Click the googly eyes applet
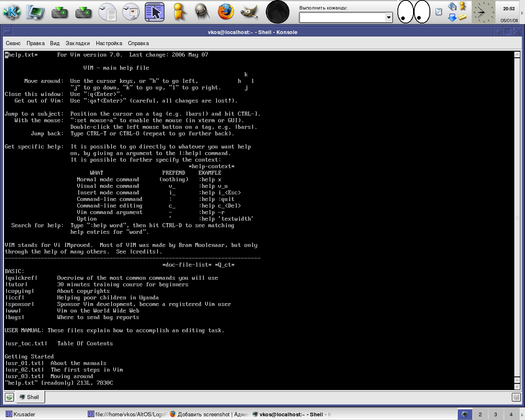Image resolution: width=525 pixels, height=420 pixels. pyautogui.click(x=413, y=12)
